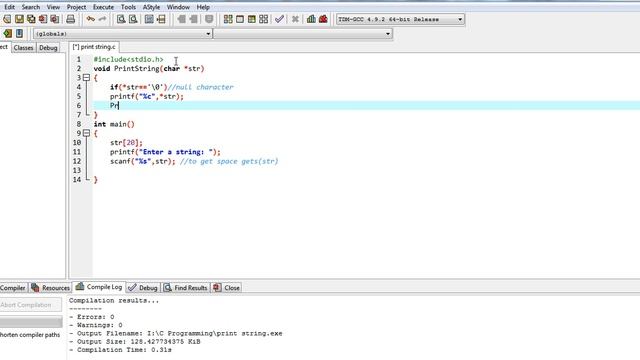640x360 pixels.
Task: Click the 'Shorten compiler paths' label
Action: point(30,335)
